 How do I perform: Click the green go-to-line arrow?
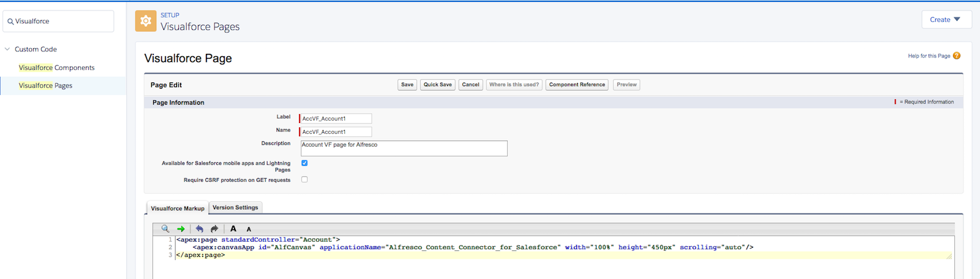[181, 229]
